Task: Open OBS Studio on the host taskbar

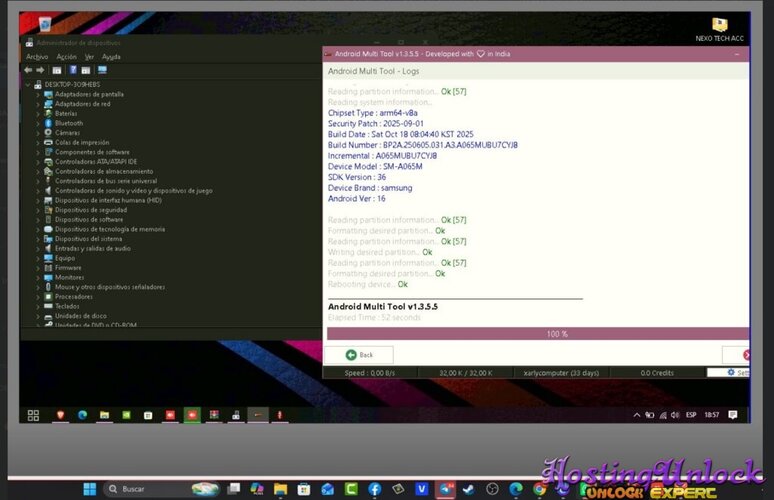Action: click(x=492, y=489)
